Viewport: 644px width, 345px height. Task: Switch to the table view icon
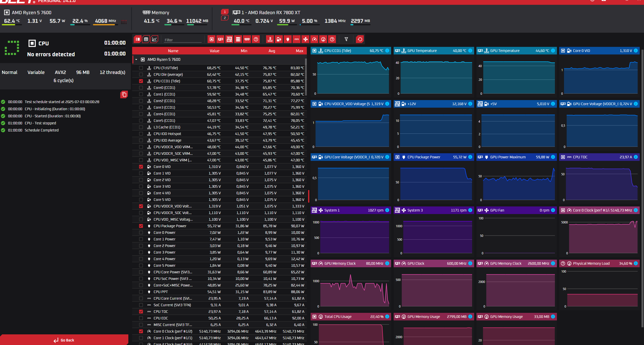[146, 39]
